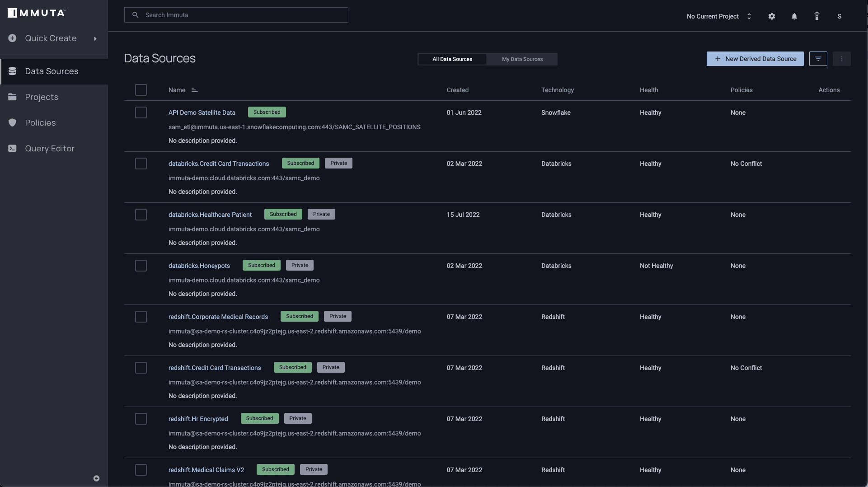Click the Immuta logo

[37, 13]
